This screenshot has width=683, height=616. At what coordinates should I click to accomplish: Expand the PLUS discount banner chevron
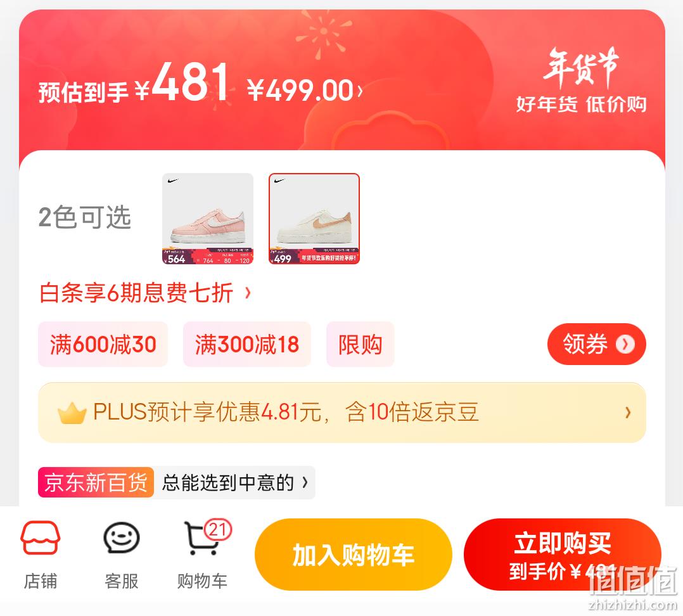[x=628, y=412]
